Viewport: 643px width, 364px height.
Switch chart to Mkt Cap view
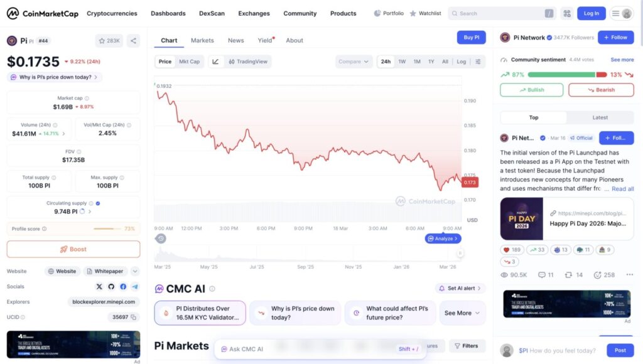[189, 62]
